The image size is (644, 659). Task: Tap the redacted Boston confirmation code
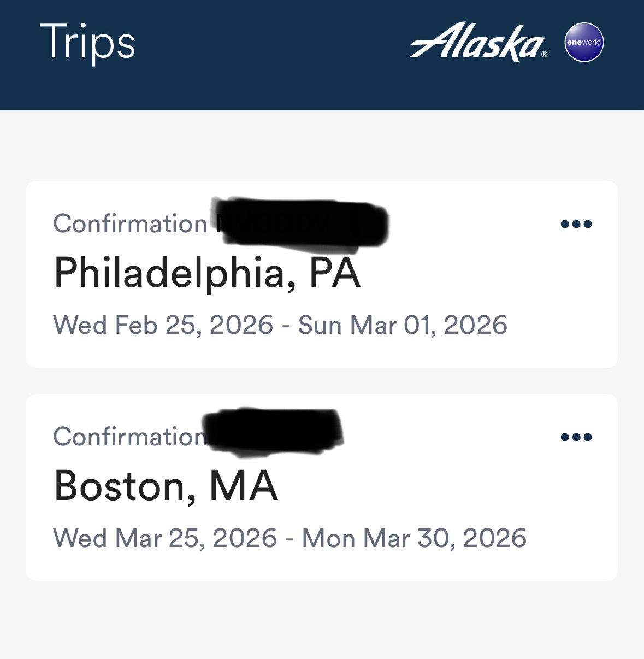tap(273, 433)
